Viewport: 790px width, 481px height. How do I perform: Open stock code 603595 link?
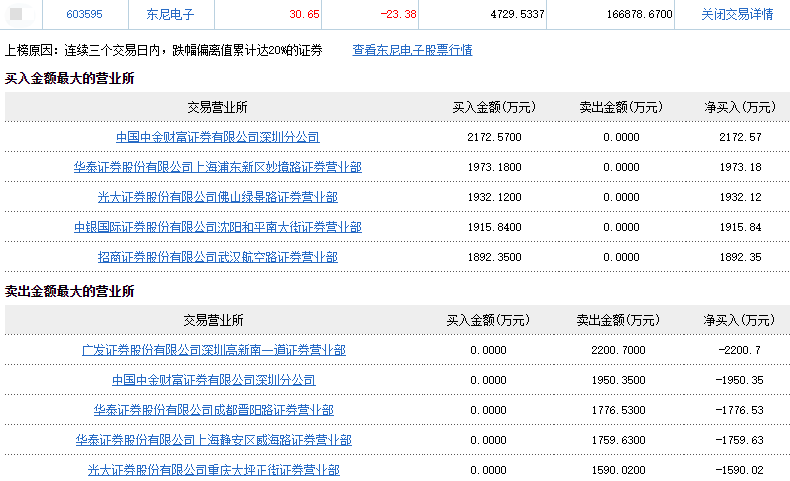pos(84,15)
